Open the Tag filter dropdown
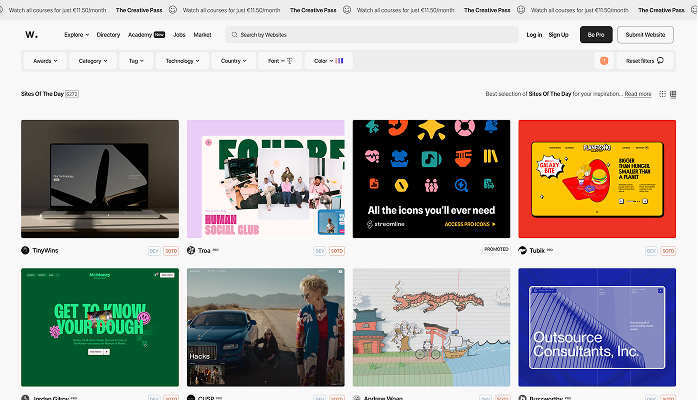Image resolution: width=698 pixels, height=400 pixels. tap(136, 61)
